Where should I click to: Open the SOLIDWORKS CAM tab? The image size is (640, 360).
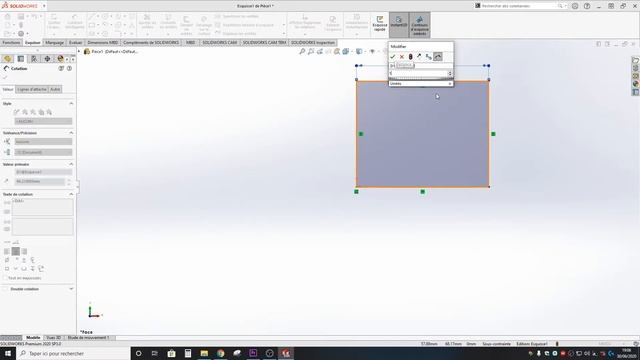[x=220, y=42]
